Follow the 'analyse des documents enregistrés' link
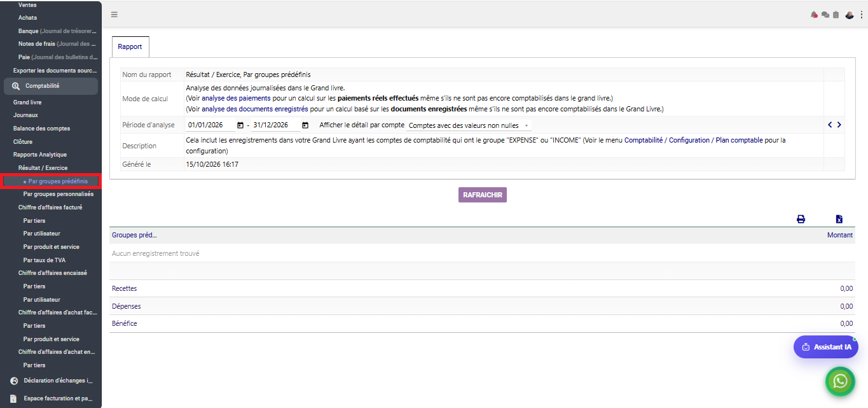Image resolution: width=868 pixels, height=408 pixels. coord(253,109)
